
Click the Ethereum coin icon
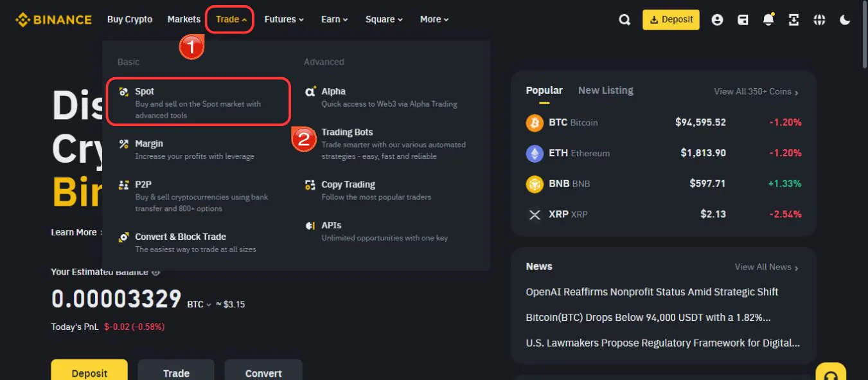(535, 153)
